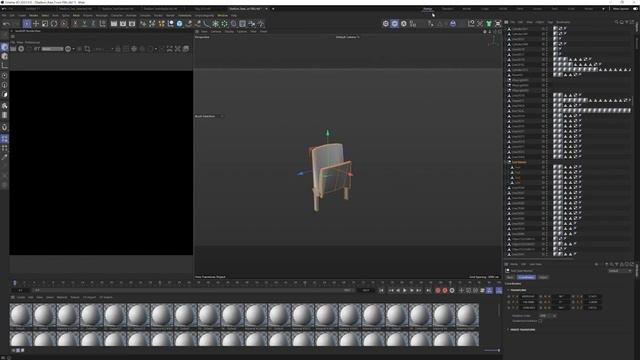This screenshot has height=360, width=640.
Task: Click the Object tab button in Attributes
Action: click(543, 277)
